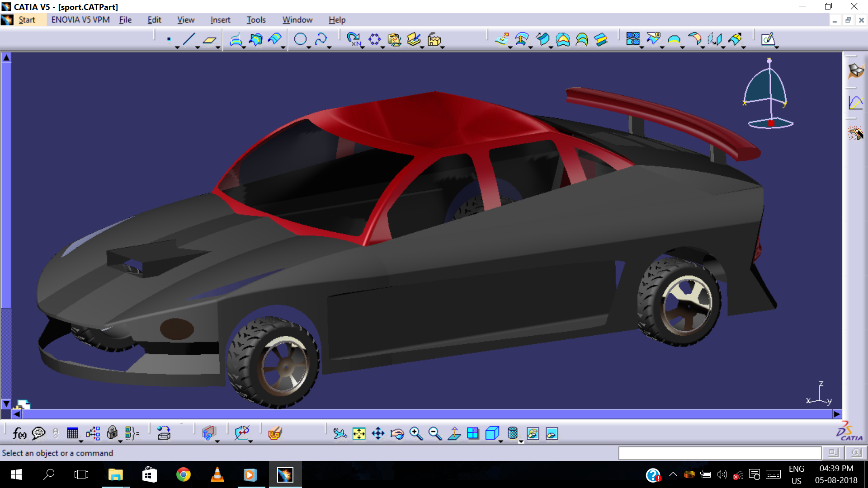Click the polygon points pattern icon

374,40
